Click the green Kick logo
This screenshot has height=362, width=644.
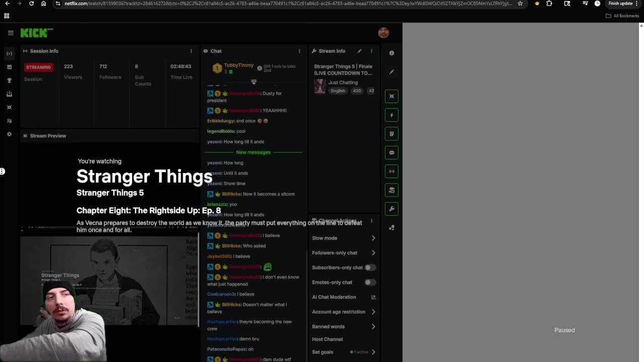(36, 33)
